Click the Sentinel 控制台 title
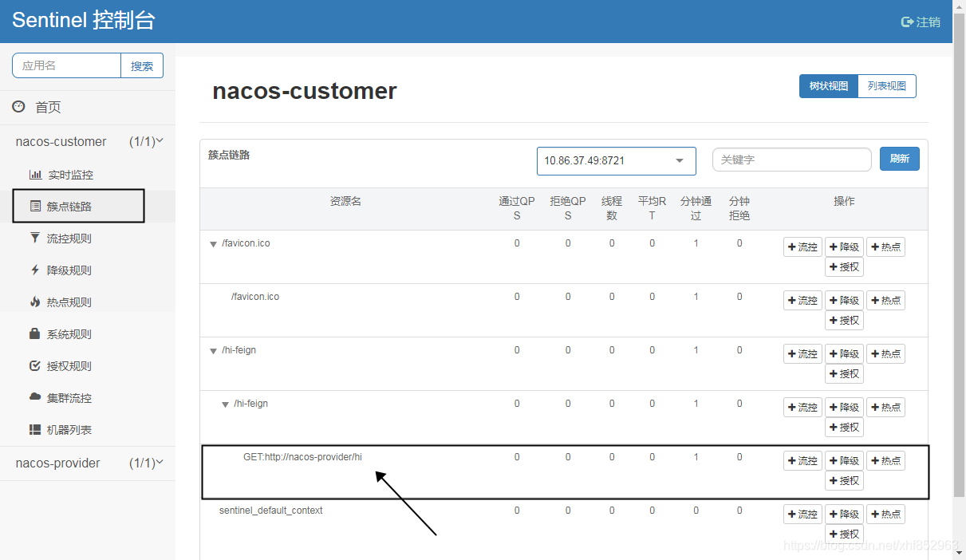This screenshot has width=966, height=560. pyautogui.click(x=83, y=21)
